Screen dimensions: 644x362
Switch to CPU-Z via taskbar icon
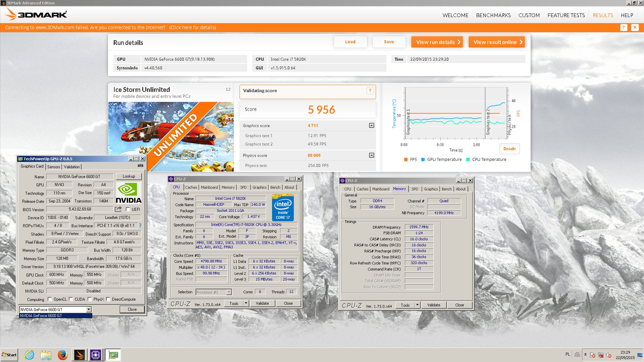[96, 355]
